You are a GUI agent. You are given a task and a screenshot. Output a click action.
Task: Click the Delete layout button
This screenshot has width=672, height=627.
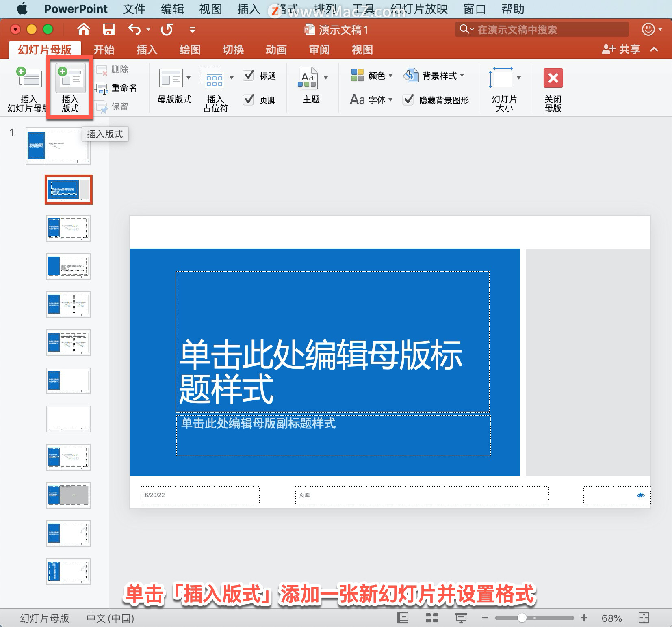tap(112, 69)
